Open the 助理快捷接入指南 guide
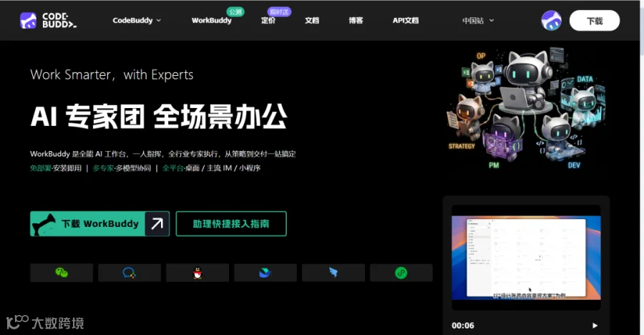This screenshot has width=644, height=335. pos(231,223)
